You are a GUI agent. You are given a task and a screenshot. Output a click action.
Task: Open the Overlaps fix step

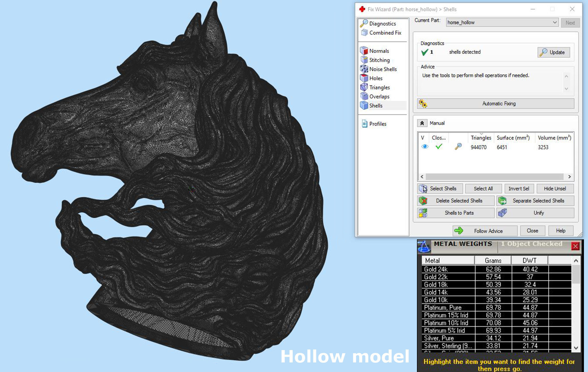pos(379,97)
